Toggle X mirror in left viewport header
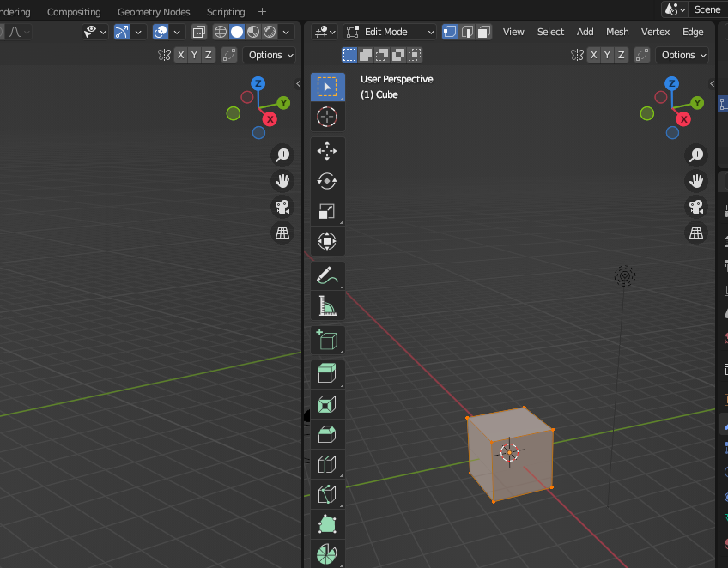This screenshot has height=568, width=728. [x=181, y=55]
